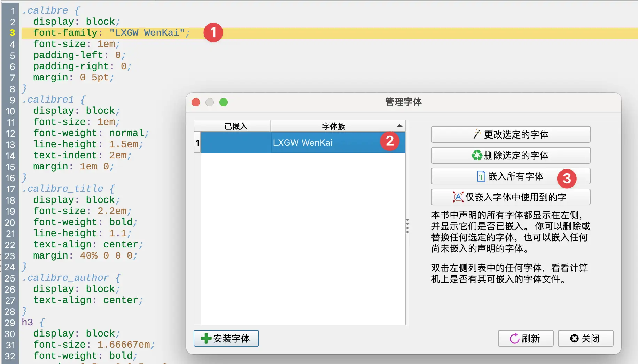Toggle the sort arrow in font family header
Screen dimensions: 638x364
399,126
